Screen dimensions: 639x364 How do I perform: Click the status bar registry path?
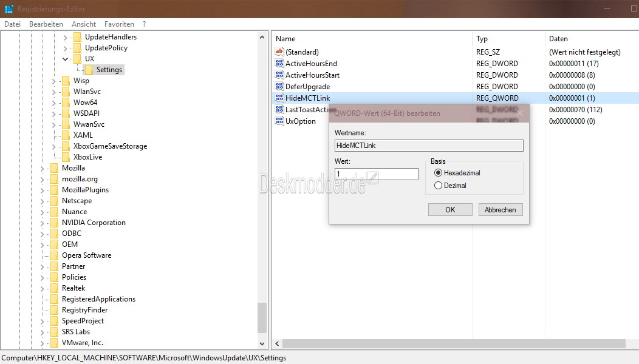[x=144, y=358]
